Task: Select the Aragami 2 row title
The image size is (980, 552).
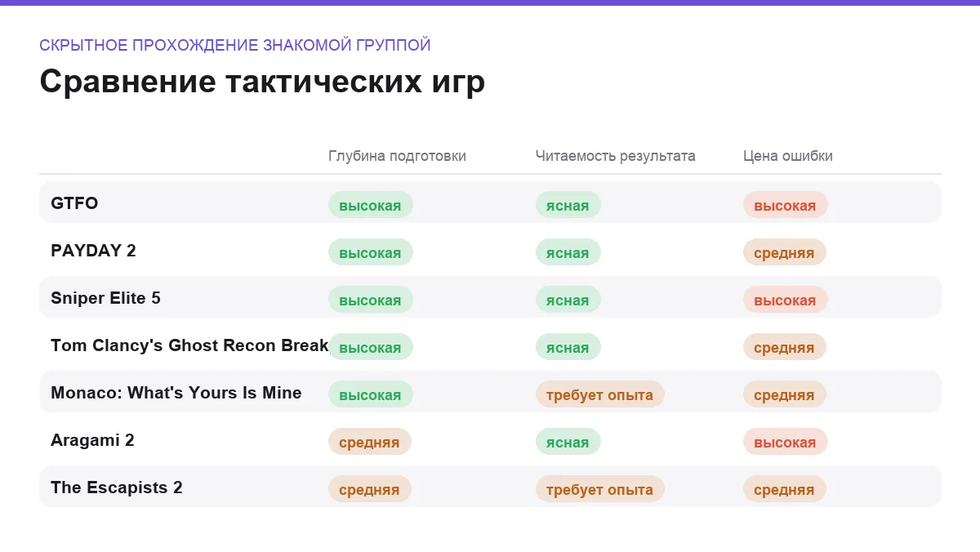Action: [92, 440]
